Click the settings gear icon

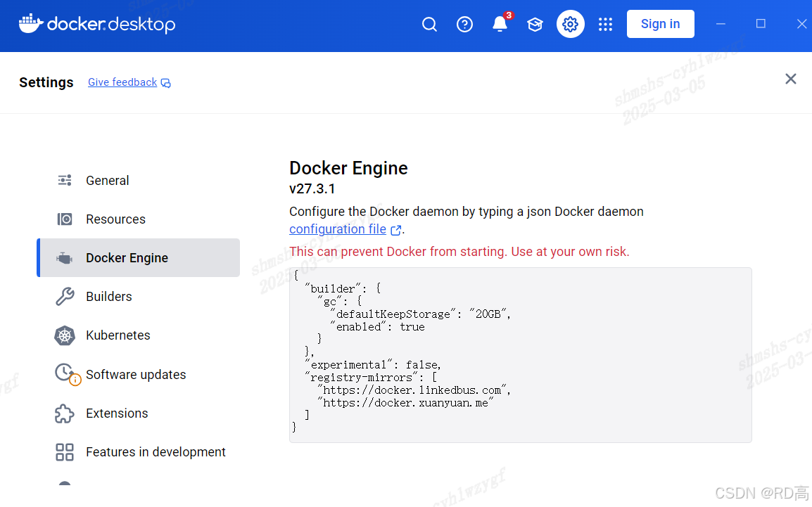570,24
